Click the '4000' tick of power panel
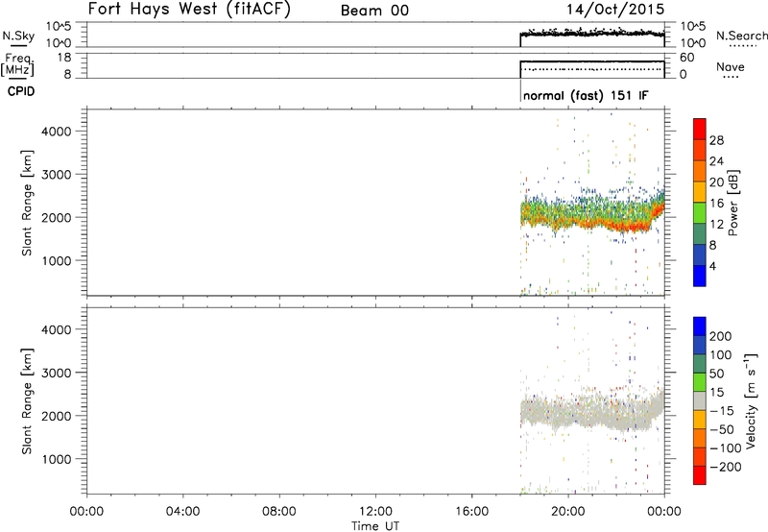The width and height of the screenshot is (768, 532). click(57, 132)
